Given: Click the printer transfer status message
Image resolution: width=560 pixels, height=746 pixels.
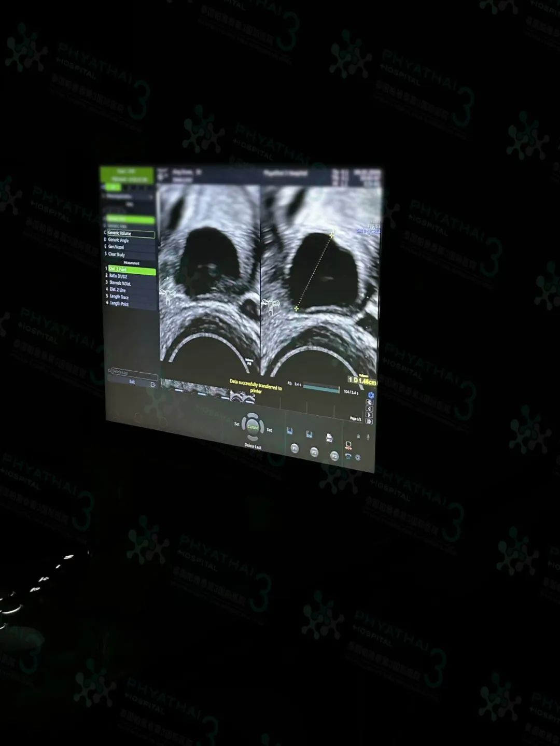Looking at the screenshot, I should pyautogui.click(x=256, y=386).
